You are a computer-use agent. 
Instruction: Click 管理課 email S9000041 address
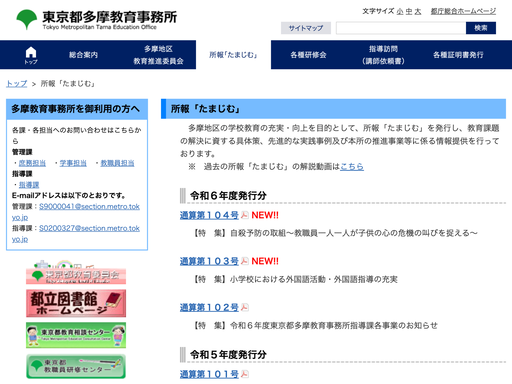click(x=89, y=207)
